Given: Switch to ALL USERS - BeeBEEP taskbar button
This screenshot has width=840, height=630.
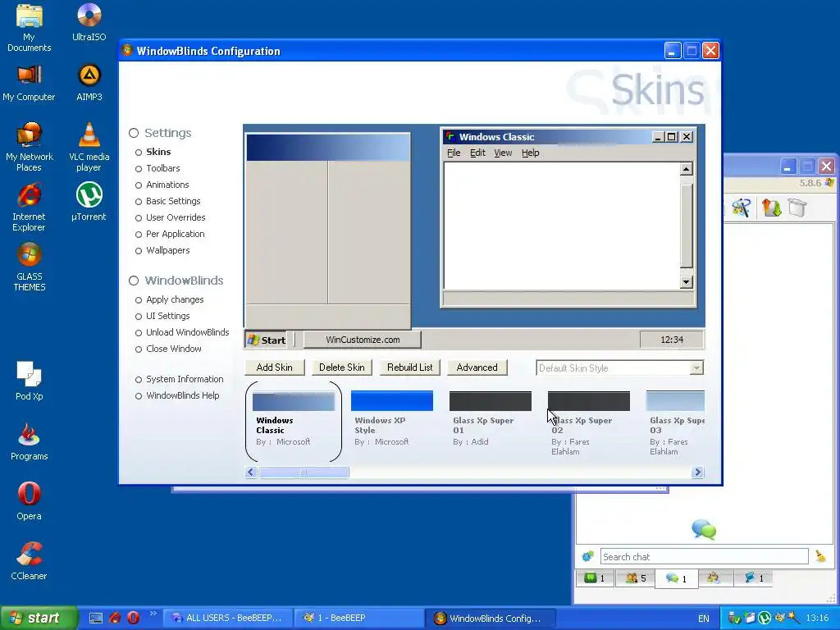Looking at the screenshot, I should coord(228,619).
